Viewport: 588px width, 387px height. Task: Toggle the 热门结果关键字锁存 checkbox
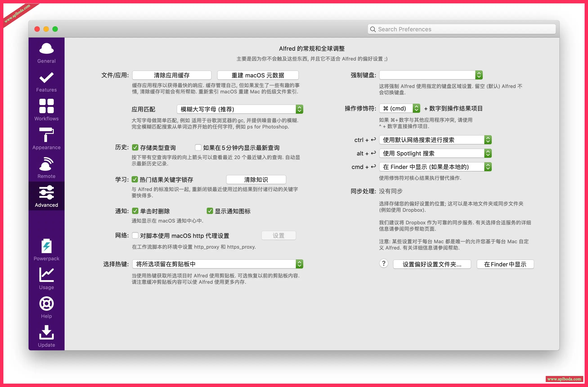pyautogui.click(x=135, y=179)
